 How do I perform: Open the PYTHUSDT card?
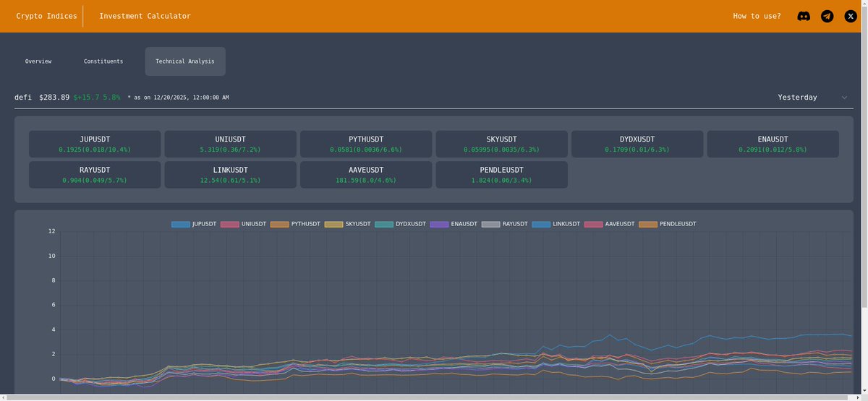(x=366, y=144)
